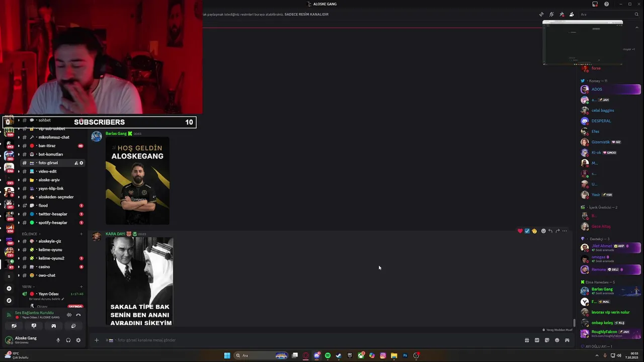644x362 pixels.
Task: Open the edit channel gear on foto-görsel
Action: click(x=82, y=163)
